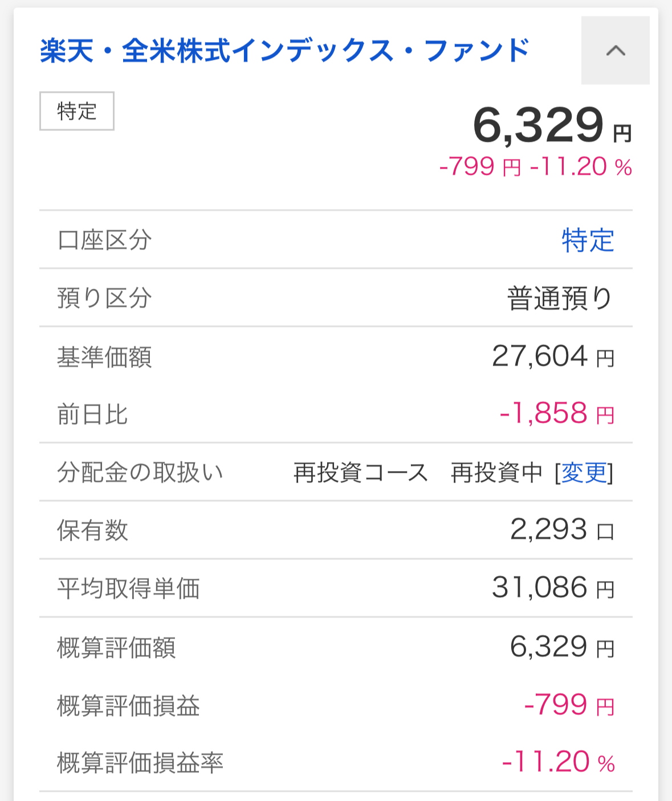Select the 基準価額 value 27,604 円
The width and height of the screenshot is (672, 801).
[553, 357]
